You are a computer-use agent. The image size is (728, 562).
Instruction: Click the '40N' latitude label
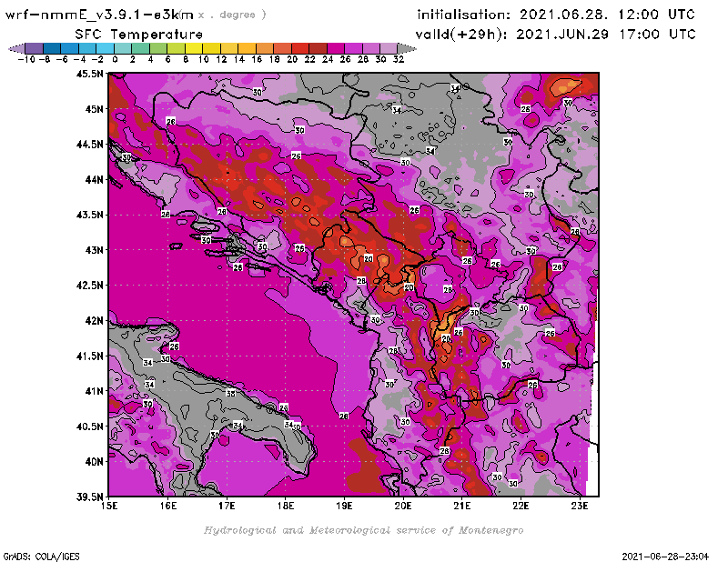[x=95, y=462]
